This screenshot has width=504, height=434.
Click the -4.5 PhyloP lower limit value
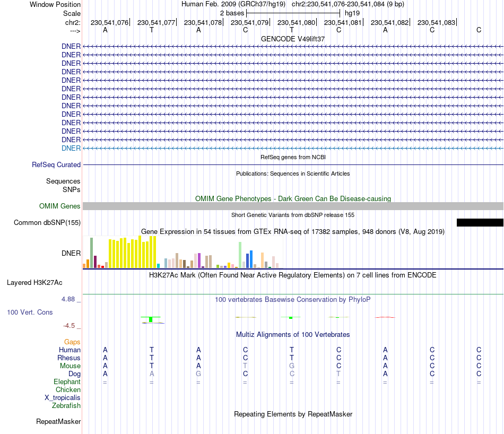[x=69, y=326]
